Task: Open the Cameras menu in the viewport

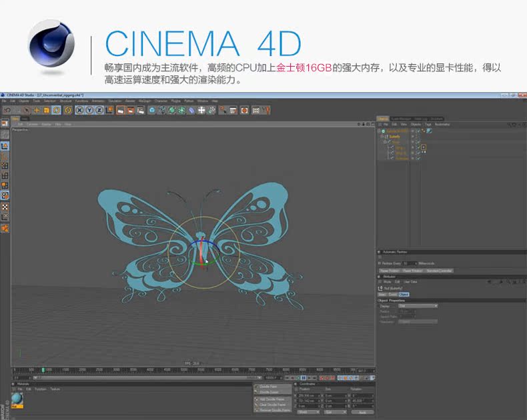Action: (32, 124)
